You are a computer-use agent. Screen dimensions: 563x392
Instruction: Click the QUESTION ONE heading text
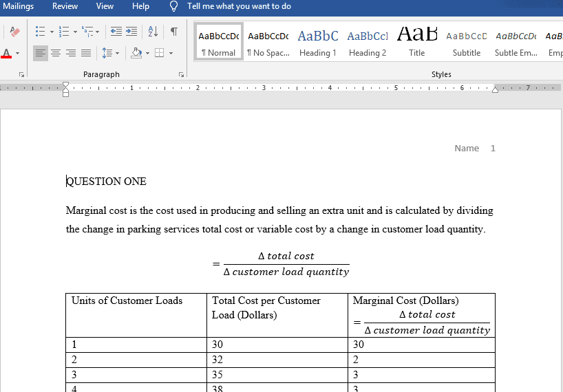(x=106, y=181)
